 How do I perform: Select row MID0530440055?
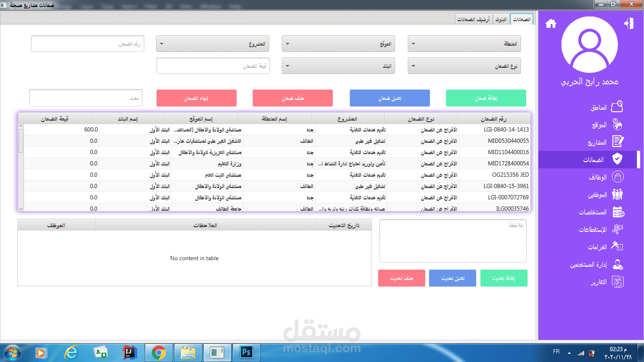pyautogui.click(x=277, y=140)
